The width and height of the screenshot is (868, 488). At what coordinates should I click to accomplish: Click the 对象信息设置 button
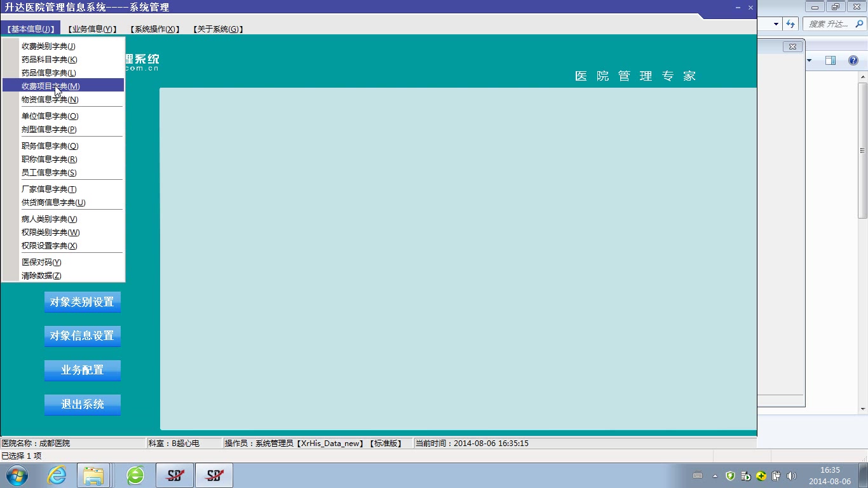tap(82, 335)
